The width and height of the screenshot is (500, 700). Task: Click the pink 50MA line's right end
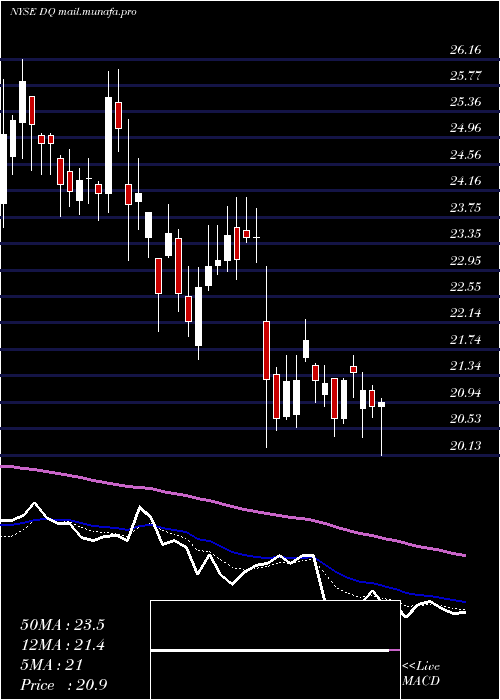[x=464, y=555]
